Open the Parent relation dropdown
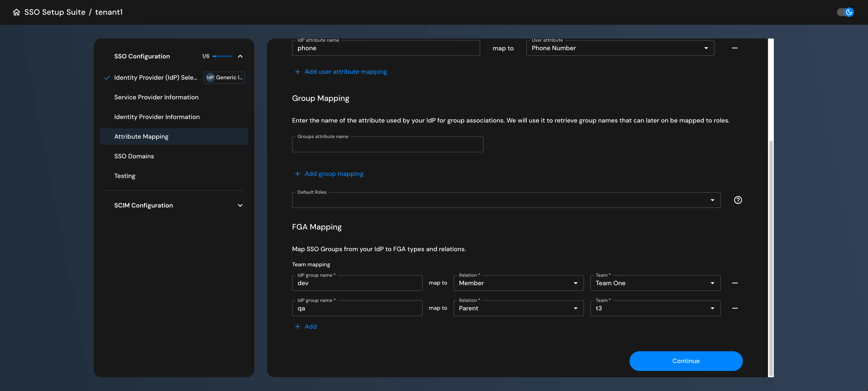This screenshot has width=868, height=391. (519, 308)
